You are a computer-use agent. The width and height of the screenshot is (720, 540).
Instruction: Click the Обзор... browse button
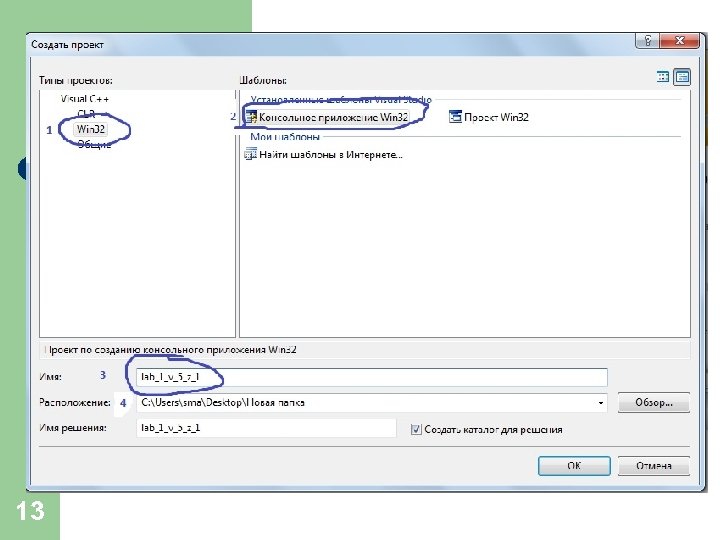(653, 403)
